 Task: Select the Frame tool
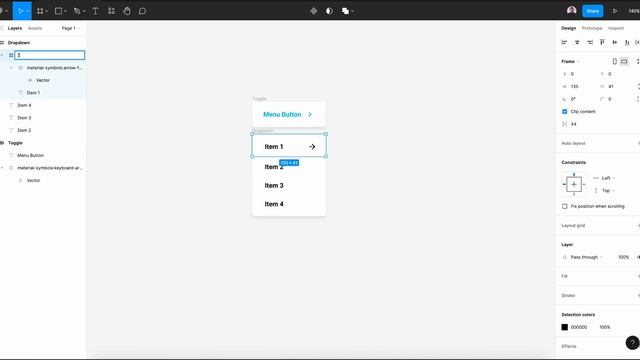coord(40,11)
